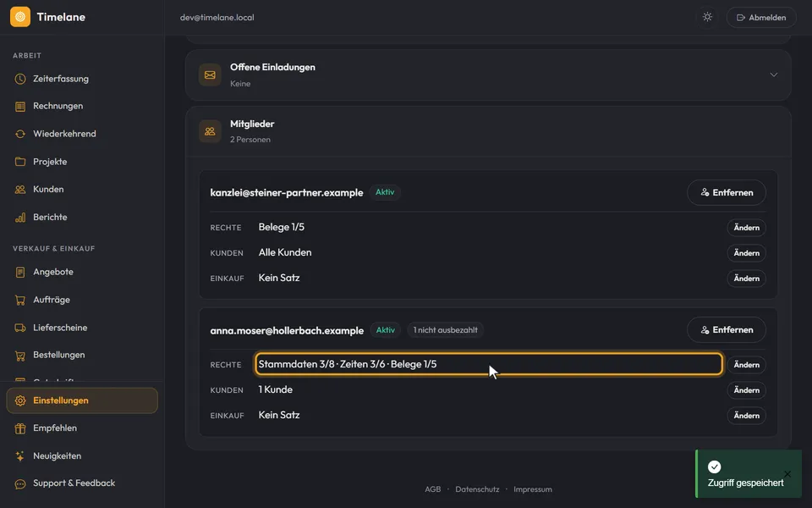Screen dimensions: 812x508
Task: Change Rechte for anna.moser@hollerbach.example
Action: point(746,365)
